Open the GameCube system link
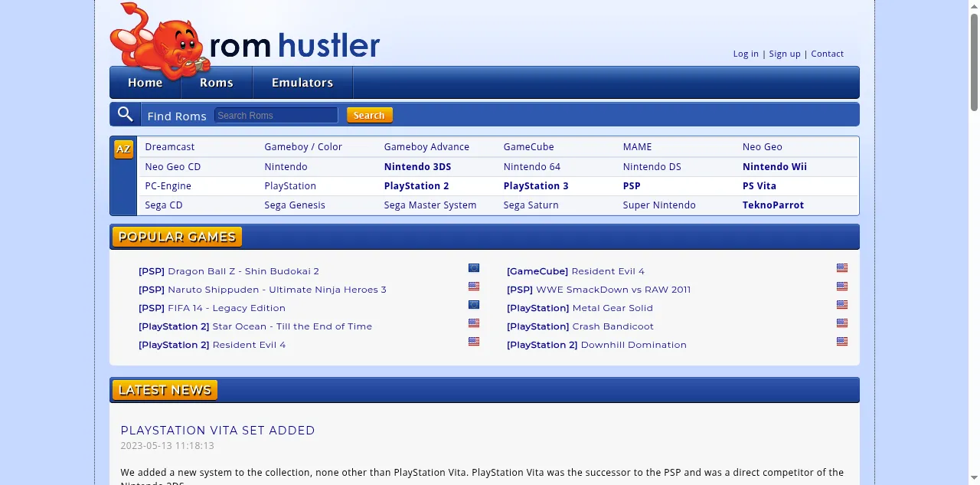Image resolution: width=980 pixels, height=485 pixels. pyautogui.click(x=528, y=147)
